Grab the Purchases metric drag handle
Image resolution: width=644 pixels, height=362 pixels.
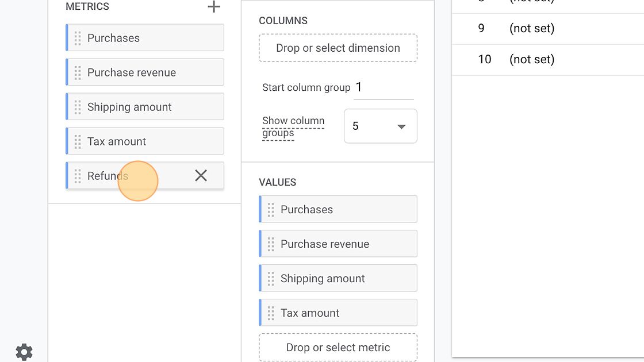(x=78, y=38)
